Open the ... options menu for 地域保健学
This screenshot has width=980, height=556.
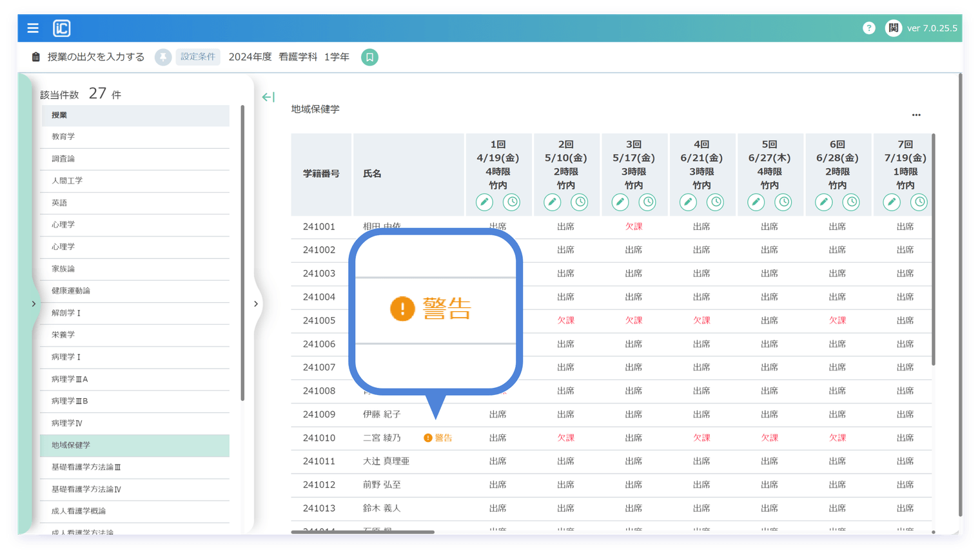click(x=916, y=115)
